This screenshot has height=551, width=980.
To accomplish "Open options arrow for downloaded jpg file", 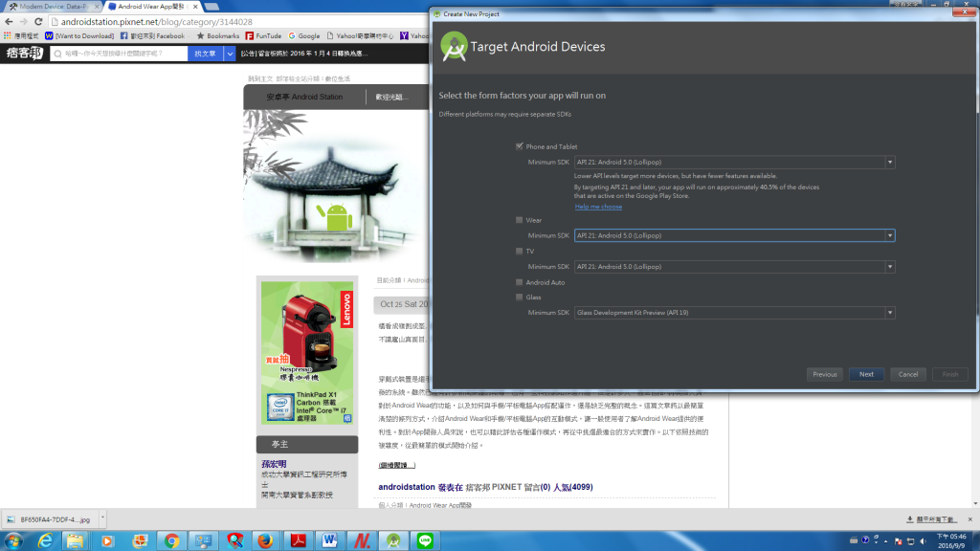I will [x=102, y=518].
